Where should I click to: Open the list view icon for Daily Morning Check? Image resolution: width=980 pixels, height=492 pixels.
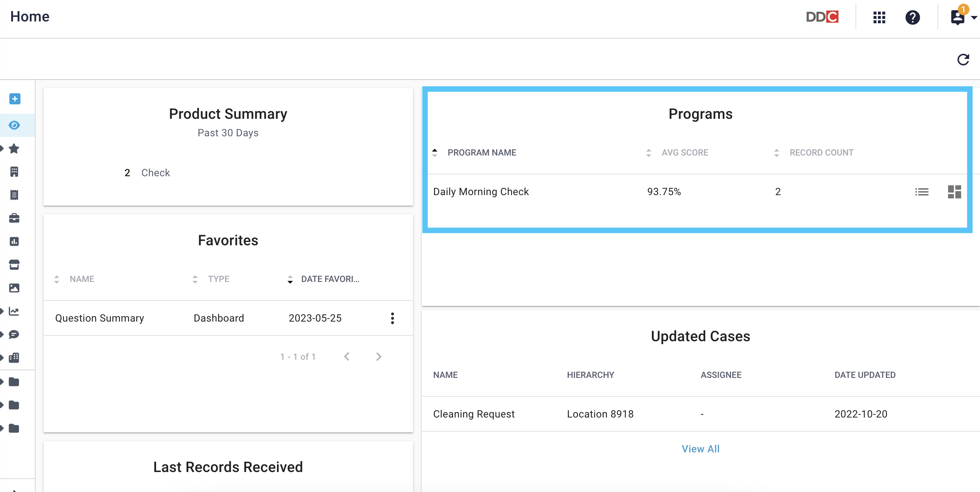pos(922,192)
